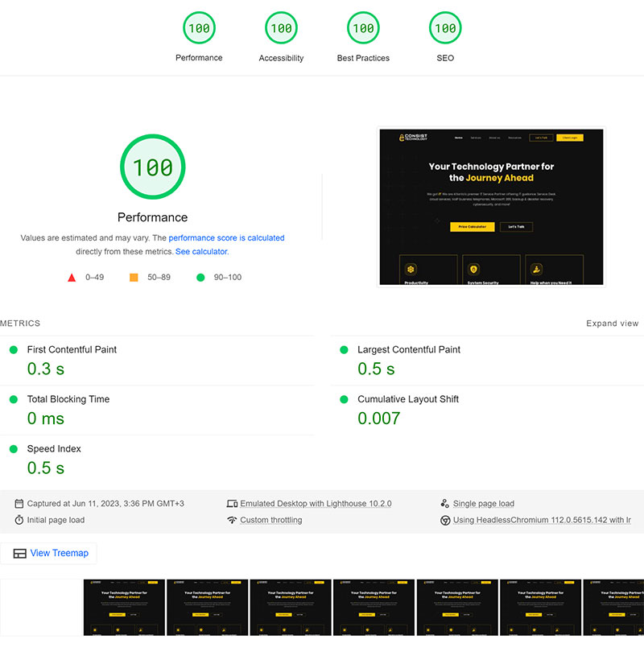Open the SEO category label
This screenshot has height=668, width=644.
tap(445, 58)
